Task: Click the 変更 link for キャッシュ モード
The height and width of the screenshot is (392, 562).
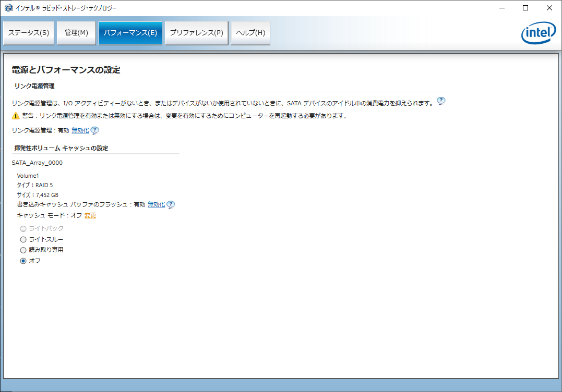Action: pos(90,215)
